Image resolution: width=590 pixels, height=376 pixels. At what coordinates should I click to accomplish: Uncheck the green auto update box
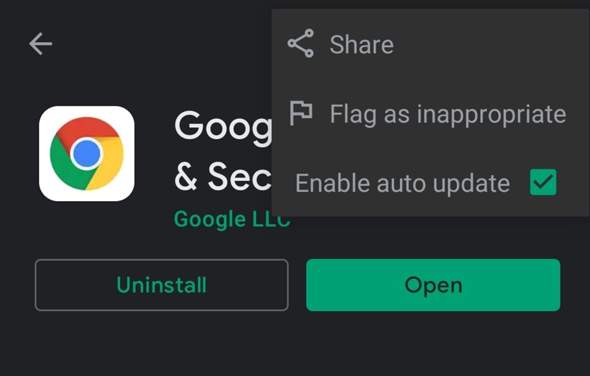543,183
